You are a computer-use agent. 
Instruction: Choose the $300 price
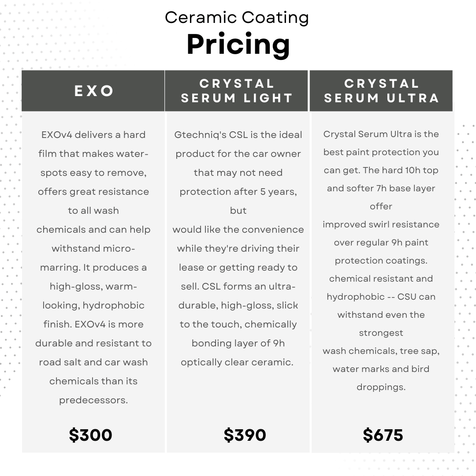pos(91,435)
